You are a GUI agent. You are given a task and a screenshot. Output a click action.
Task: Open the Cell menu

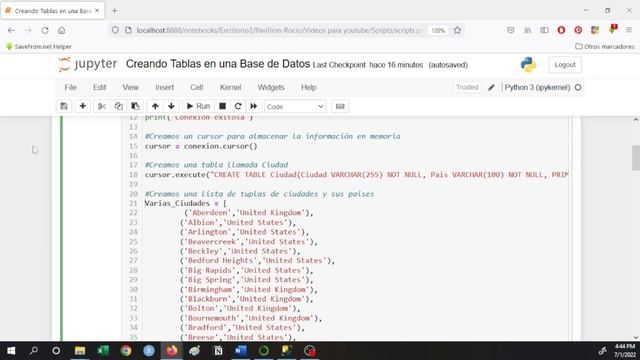tap(196, 87)
